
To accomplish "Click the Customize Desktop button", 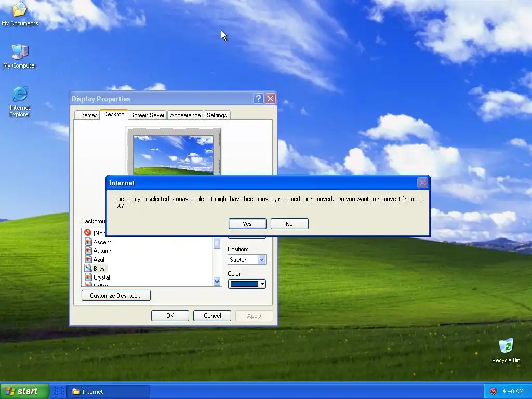I will 116,296.
